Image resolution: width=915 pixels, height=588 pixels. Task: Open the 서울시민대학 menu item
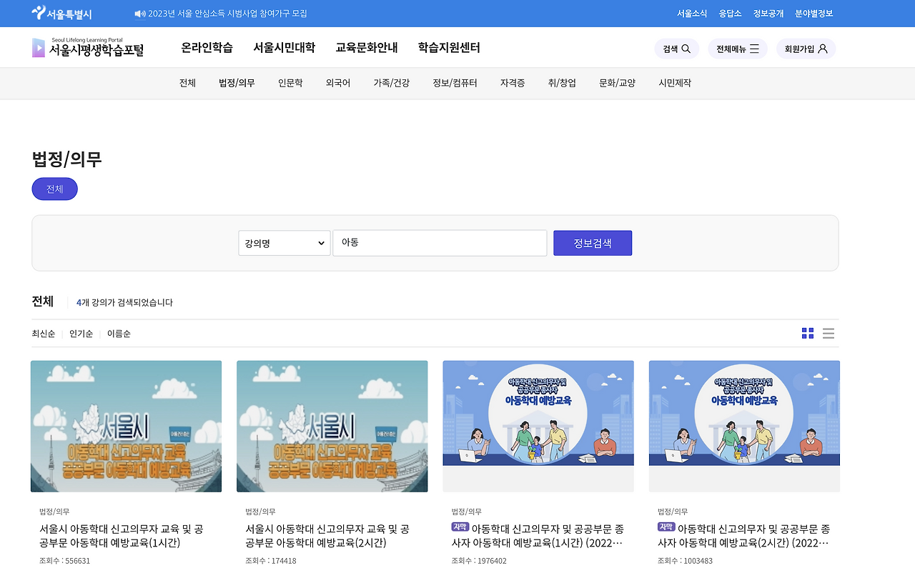283,47
